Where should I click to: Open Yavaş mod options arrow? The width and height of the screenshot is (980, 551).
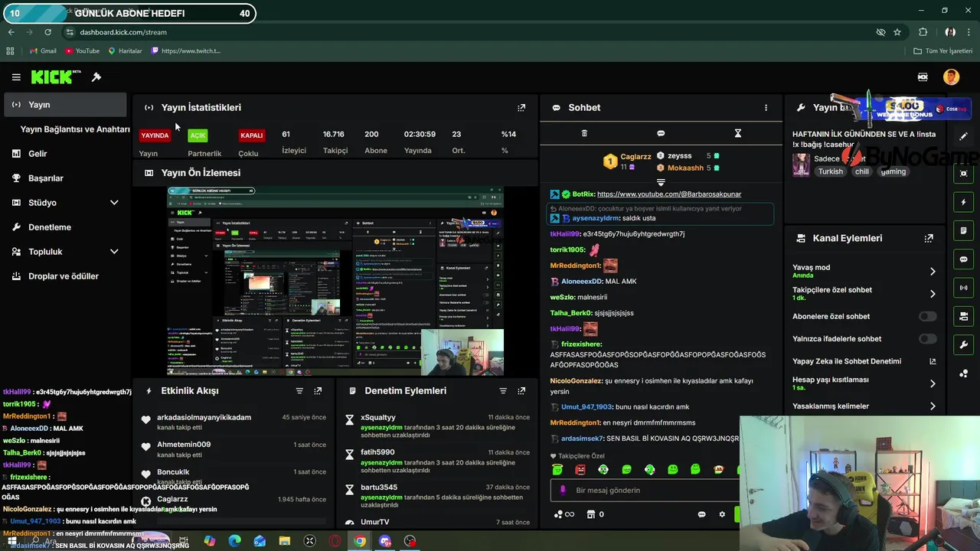coord(933,272)
